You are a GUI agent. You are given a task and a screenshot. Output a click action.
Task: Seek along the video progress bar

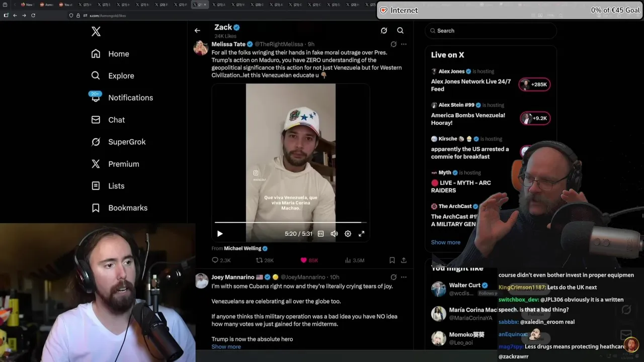[x=291, y=222]
